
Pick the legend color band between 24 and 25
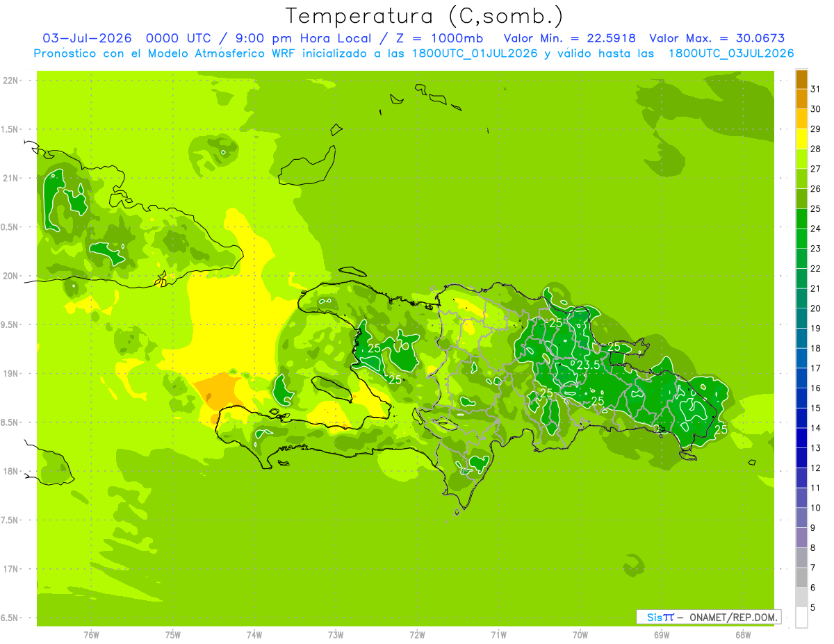pos(801,219)
